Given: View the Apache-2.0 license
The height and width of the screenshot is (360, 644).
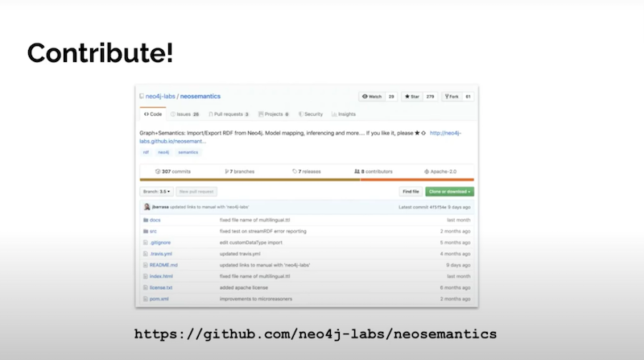Looking at the screenshot, I should click(x=440, y=172).
